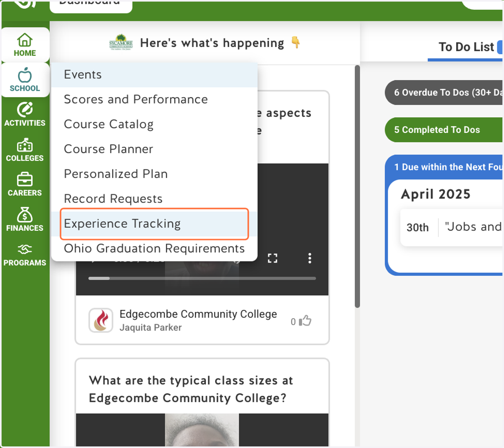
Task: Collapse 1 Due within Next section
Action: click(444, 167)
